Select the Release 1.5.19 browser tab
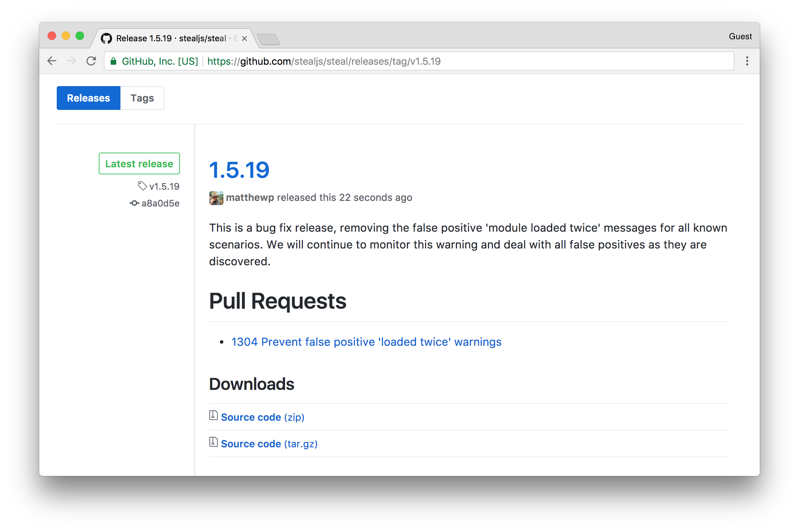The image size is (799, 532). pyautogui.click(x=174, y=38)
